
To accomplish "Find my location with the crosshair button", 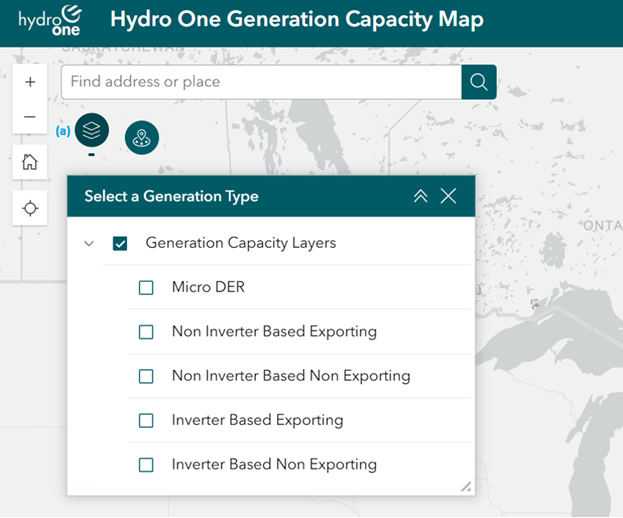I will point(30,208).
